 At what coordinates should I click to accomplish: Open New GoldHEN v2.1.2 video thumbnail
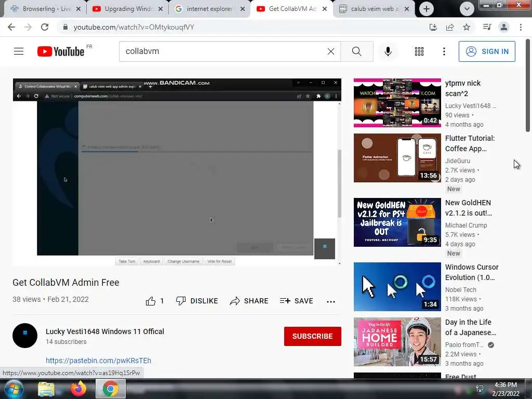[x=397, y=222]
